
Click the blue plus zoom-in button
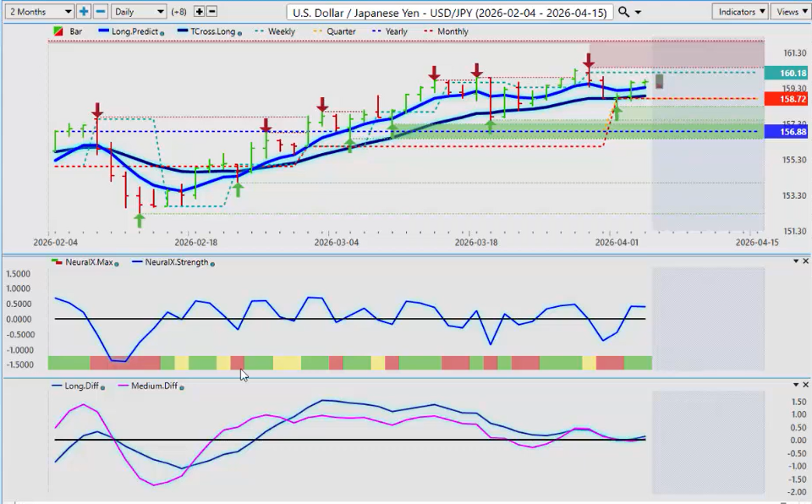84,12
